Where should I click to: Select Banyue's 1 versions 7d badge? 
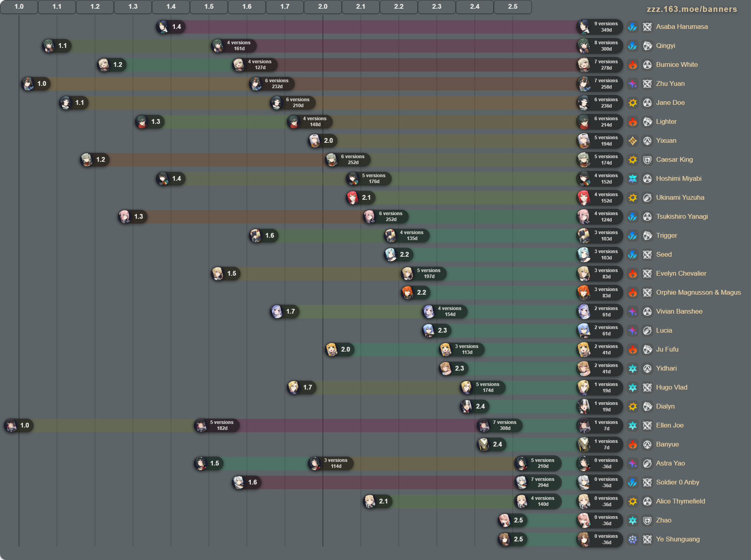(599, 445)
